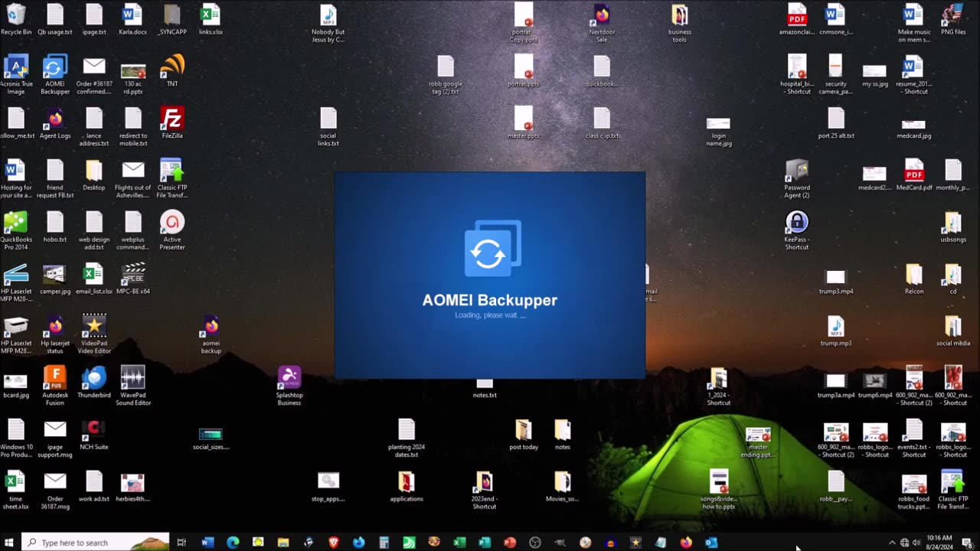980x551 pixels.
Task: Open AOMEI Backupper desktop shortcut
Action: coord(55,75)
